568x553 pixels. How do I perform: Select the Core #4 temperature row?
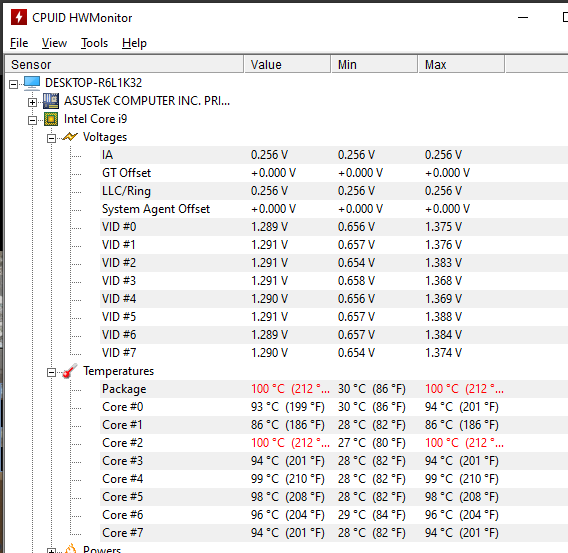click(x=333, y=479)
